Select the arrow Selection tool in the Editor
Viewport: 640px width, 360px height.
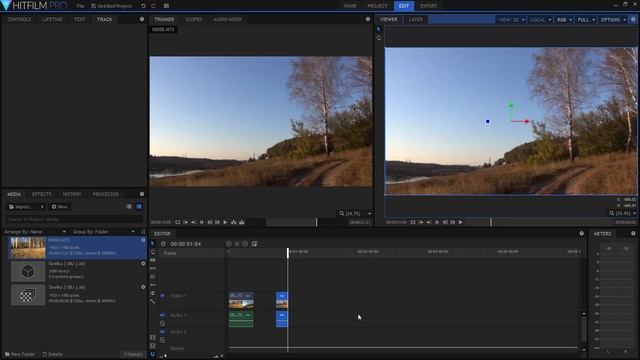(x=153, y=244)
